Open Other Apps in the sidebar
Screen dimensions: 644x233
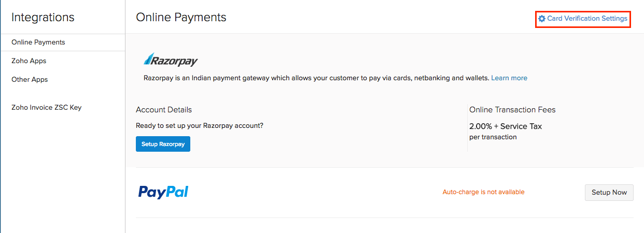click(30, 80)
